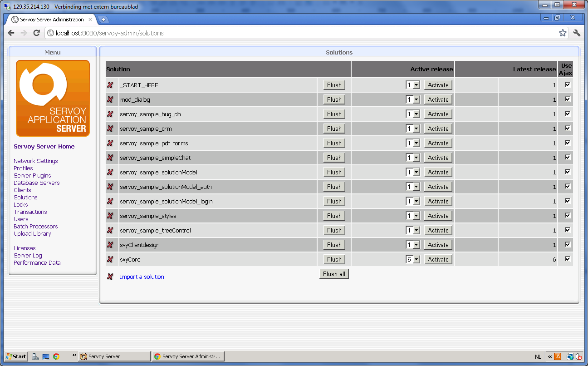
Task: Open the Clients menu page
Action: pyautogui.click(x=22, y=190)
